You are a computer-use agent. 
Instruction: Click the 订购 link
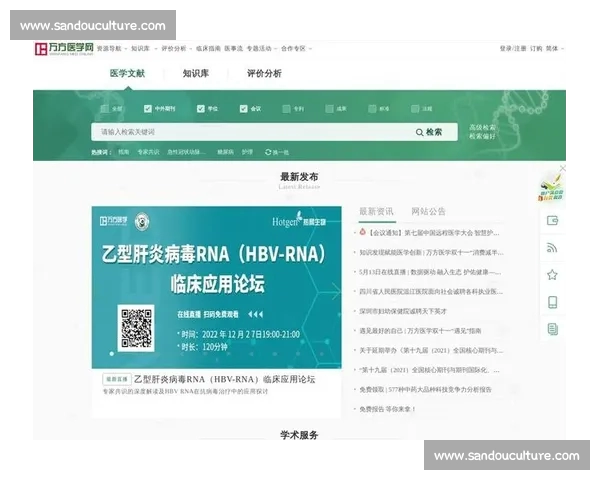tap(536, 49)
